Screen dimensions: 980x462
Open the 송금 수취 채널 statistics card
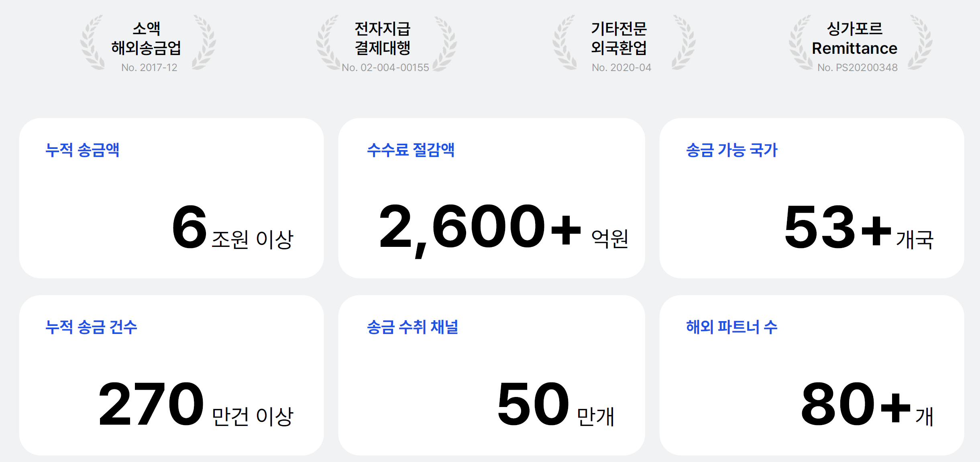[x=492, y=375]
